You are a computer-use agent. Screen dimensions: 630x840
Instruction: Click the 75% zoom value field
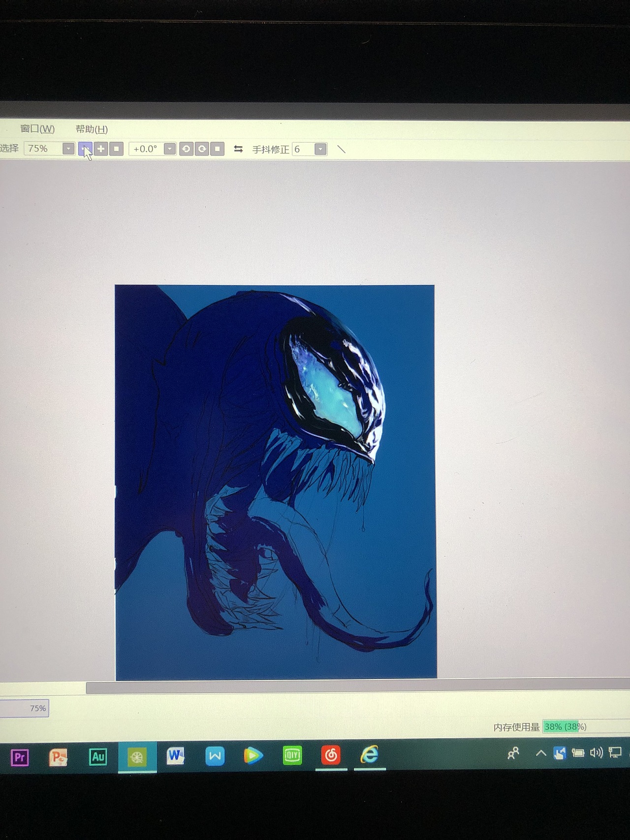(x=43, y=149)
